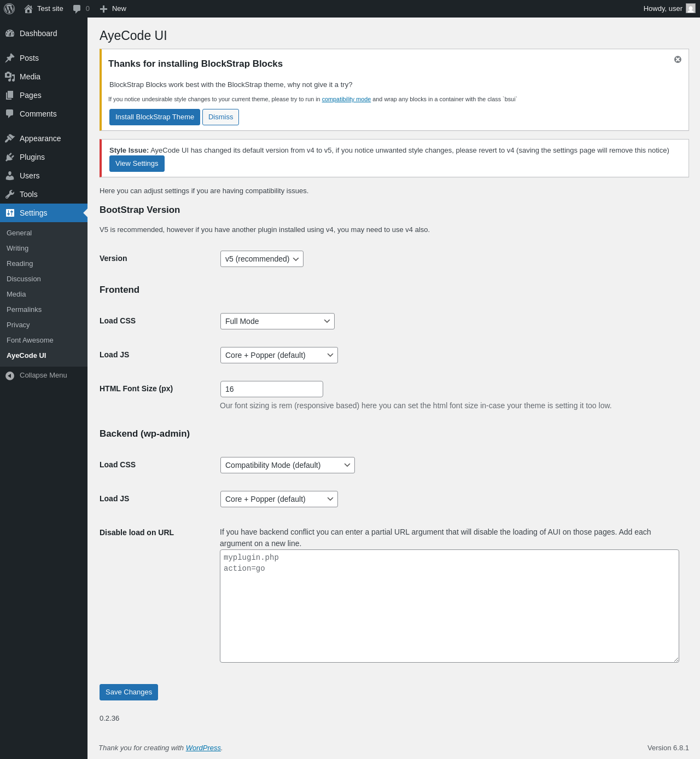The height and width of the screenshot is (759, 700).
Task: Click the Dismiss button
Action: [220, 117]
